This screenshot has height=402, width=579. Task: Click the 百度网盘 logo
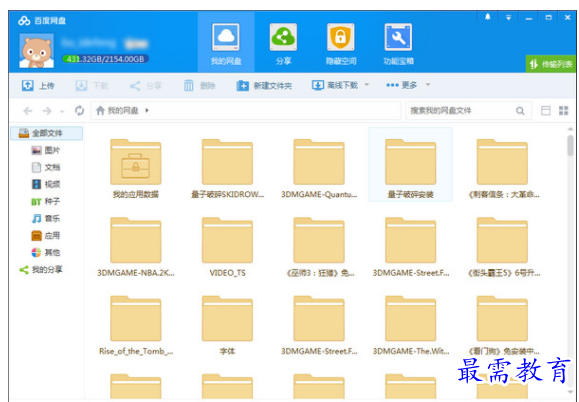(42, 21)
